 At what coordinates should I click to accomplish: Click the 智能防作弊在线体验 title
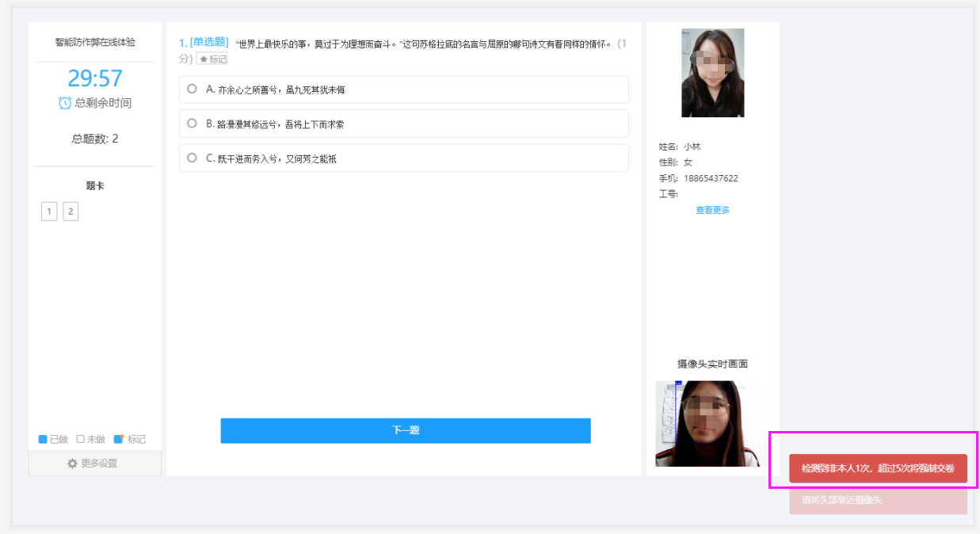[x=95, y=42]
